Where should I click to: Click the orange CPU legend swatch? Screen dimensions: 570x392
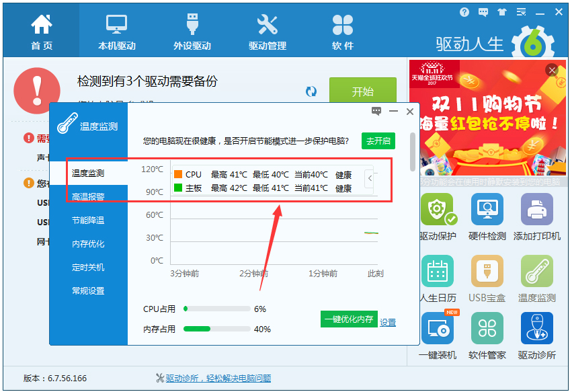178,174
